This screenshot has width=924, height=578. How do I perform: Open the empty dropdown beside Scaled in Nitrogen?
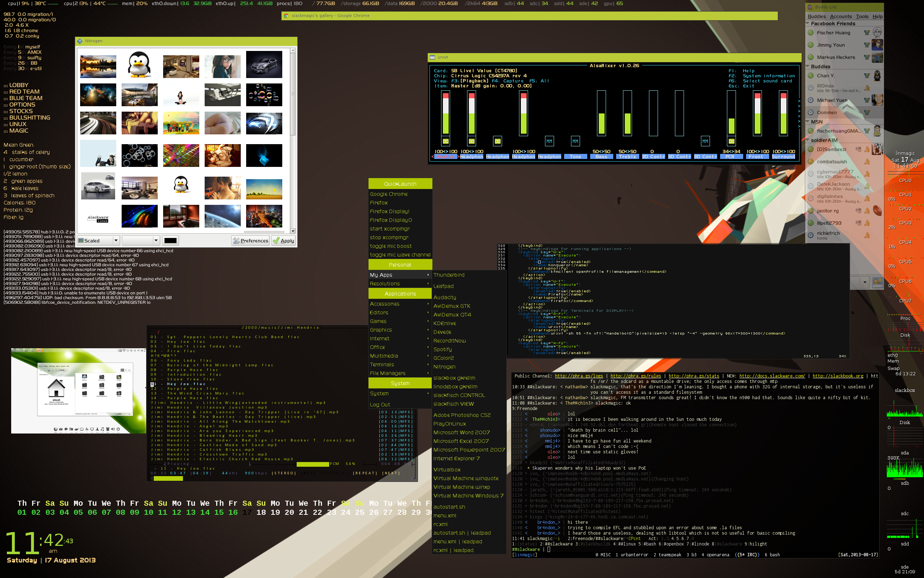140,241
